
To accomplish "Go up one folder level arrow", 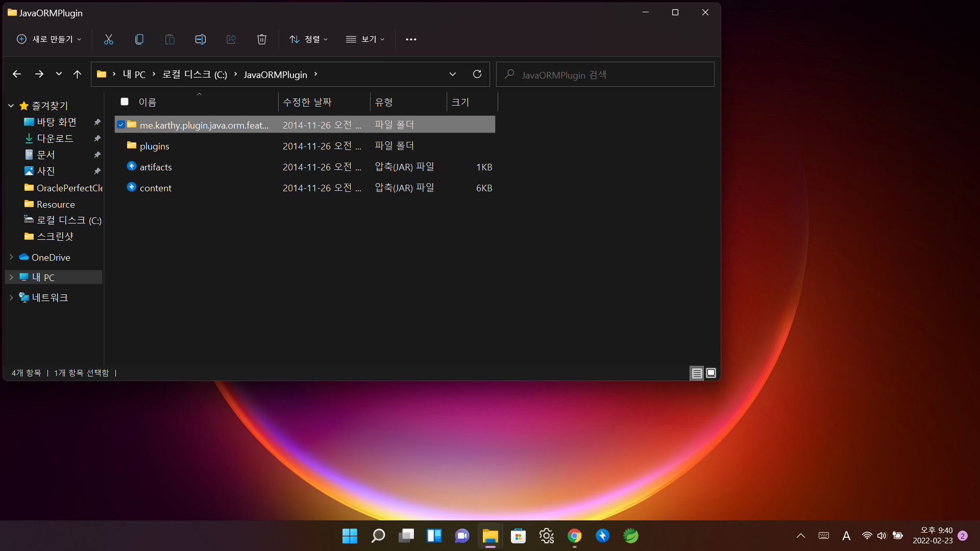I will tap(77, 74).
